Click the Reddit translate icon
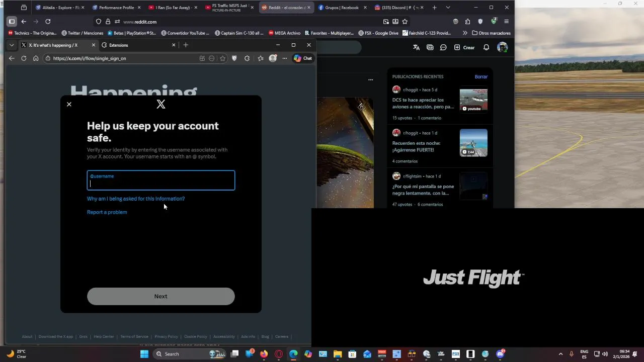Image resolution: width=644 pixels, height=362 pixels. click(416, 47)
